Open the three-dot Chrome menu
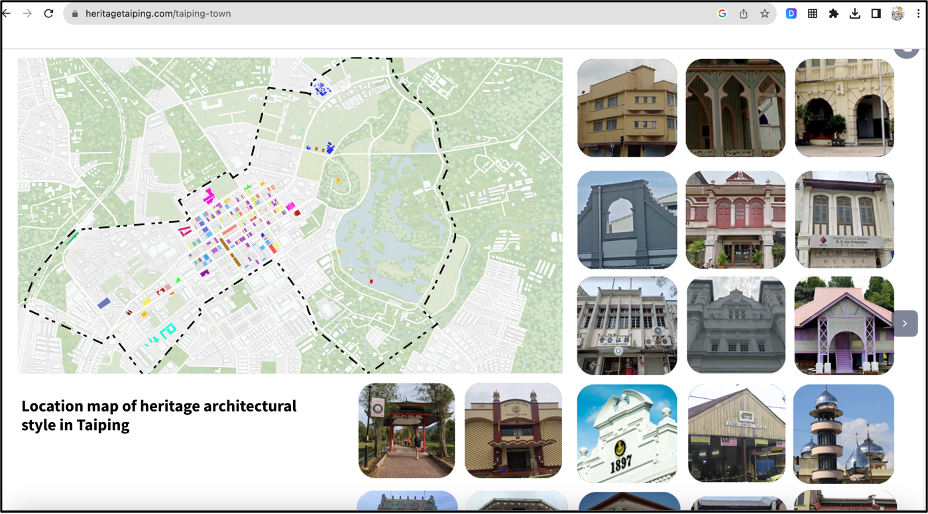Image resolution: width=928 pixels, height=514 pixels. pyautogui.click(x=918, y=14)
